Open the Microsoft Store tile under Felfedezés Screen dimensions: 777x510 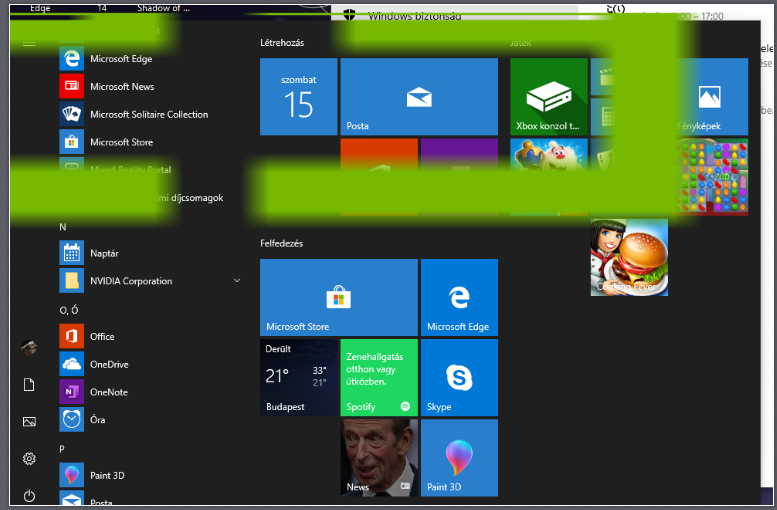(x=339, y=297)
